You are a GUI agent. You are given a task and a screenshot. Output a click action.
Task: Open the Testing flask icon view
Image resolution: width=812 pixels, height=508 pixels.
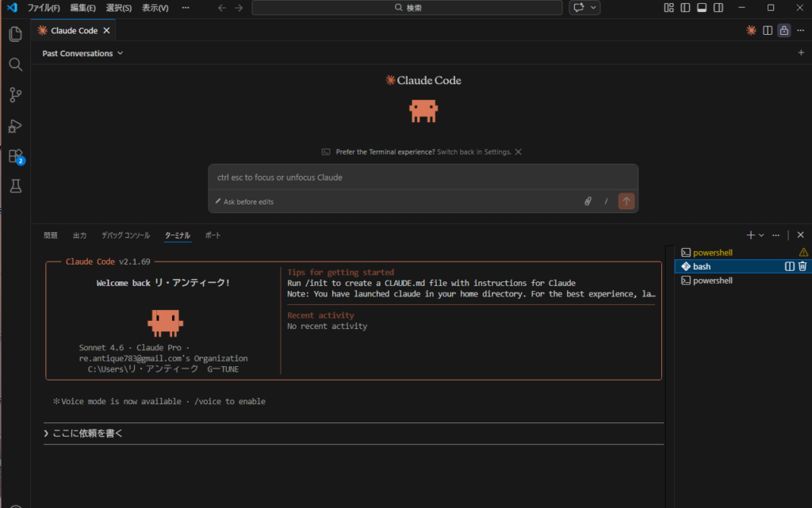tap(14, 186)
